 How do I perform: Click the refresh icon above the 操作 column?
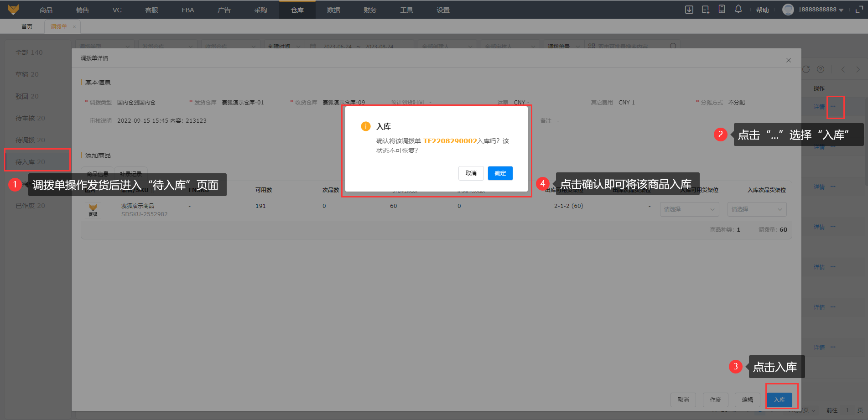pos(806,69)
